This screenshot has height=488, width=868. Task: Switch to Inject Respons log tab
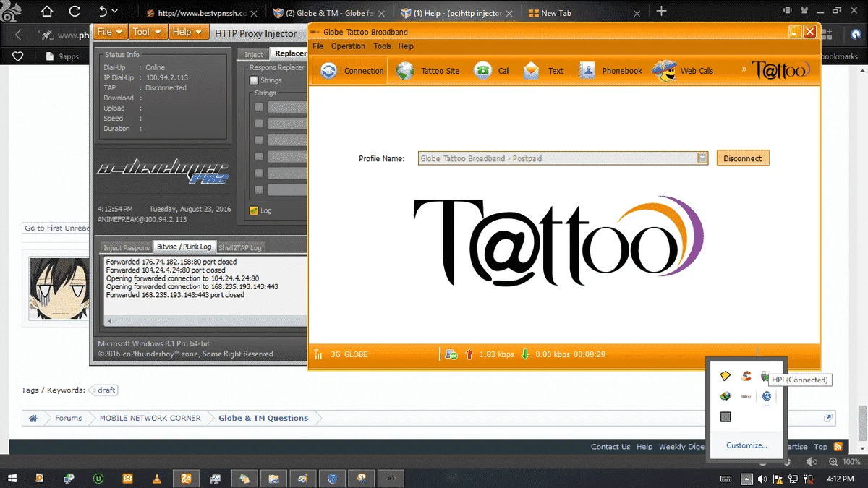127,247
